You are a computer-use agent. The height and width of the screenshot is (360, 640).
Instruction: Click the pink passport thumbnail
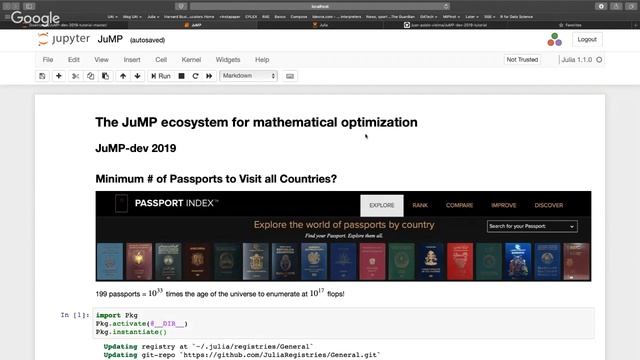(372, 261)
